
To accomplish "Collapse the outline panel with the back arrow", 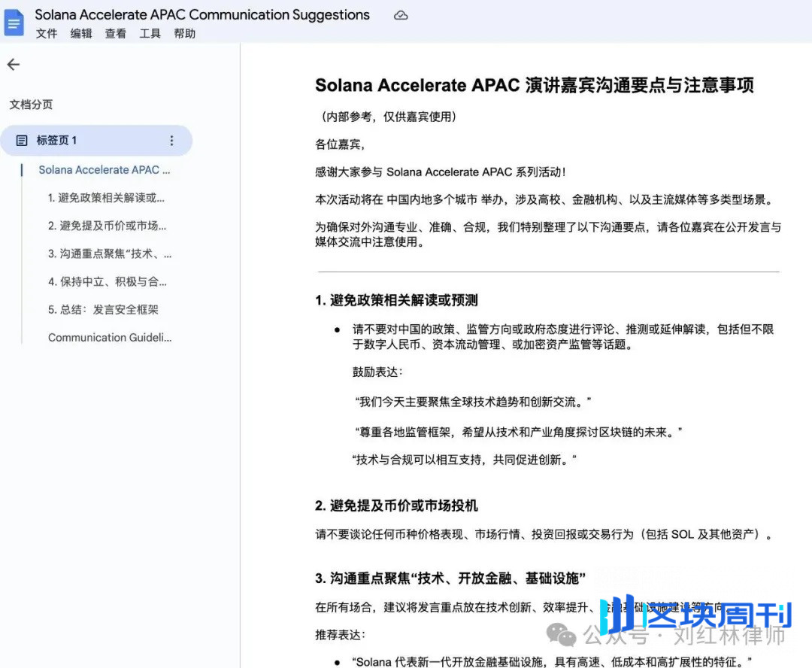I will pos(13,65).
